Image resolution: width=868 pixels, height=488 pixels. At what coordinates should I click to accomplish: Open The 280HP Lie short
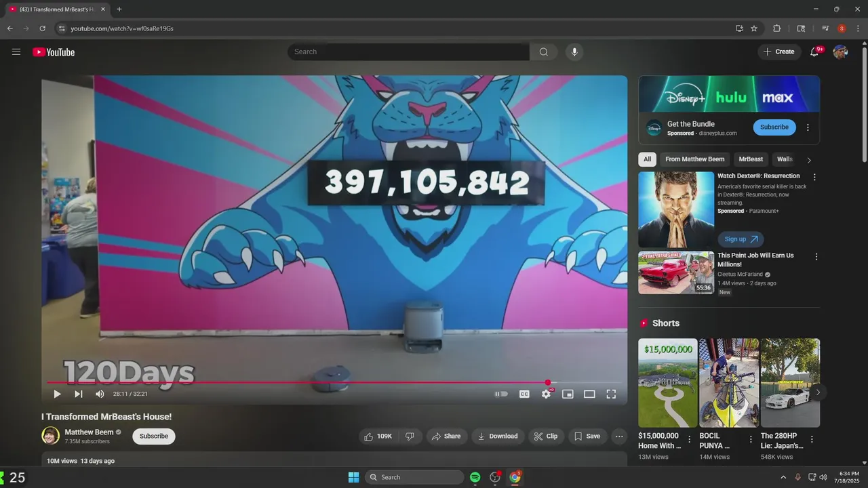790,383
